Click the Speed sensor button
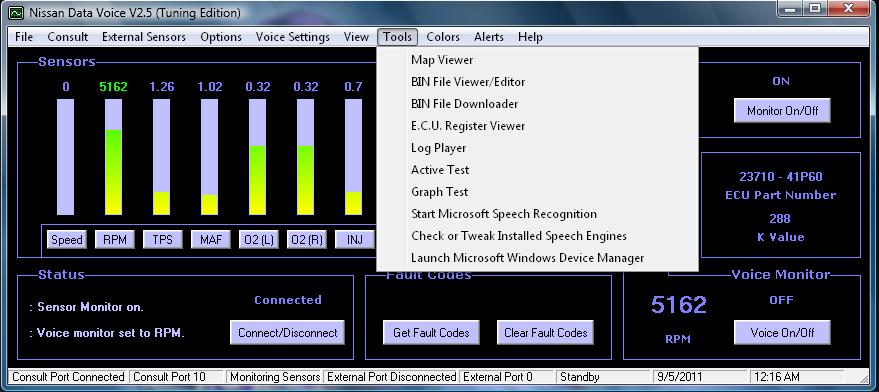Screen dimensions: 879x392 (67, 240)
